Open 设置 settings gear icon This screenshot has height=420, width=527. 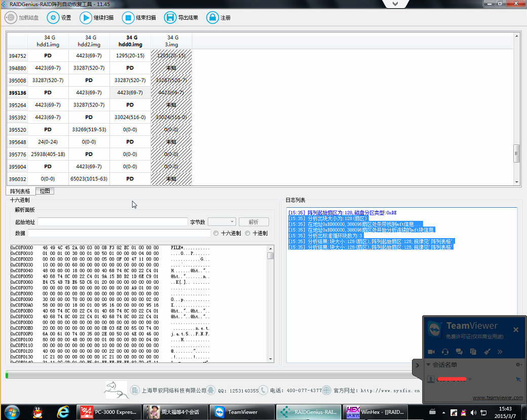pyautogui.click(x=53, y=17)
